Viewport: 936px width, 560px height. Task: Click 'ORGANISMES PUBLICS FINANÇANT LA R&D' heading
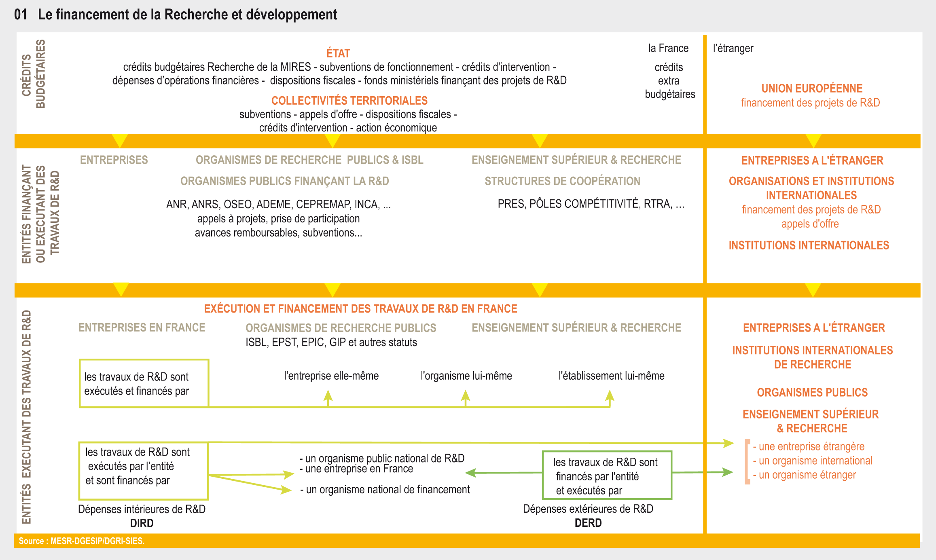tap(284, 181)
